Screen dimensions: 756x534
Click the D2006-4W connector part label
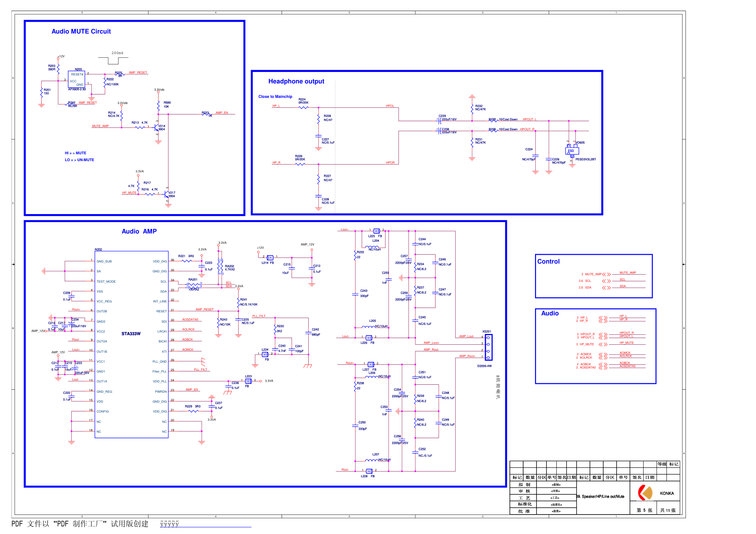[x=484, y=366]
